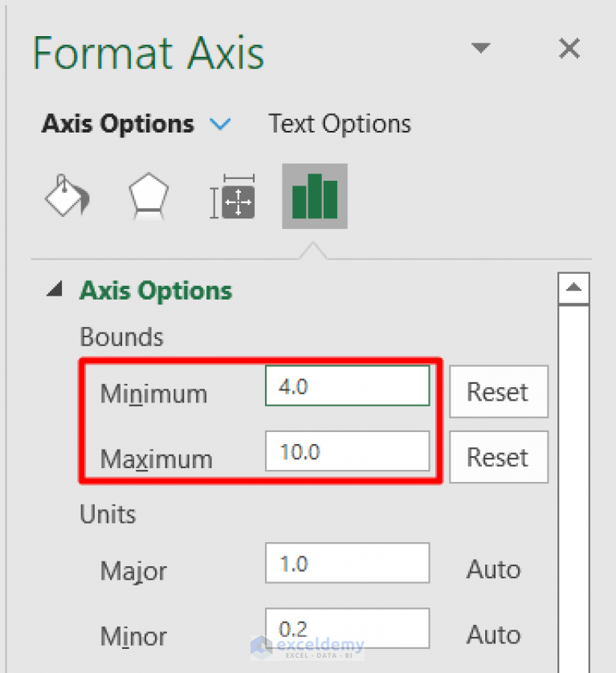Select the Minor units value 0.2

click(x=347, y=629)
